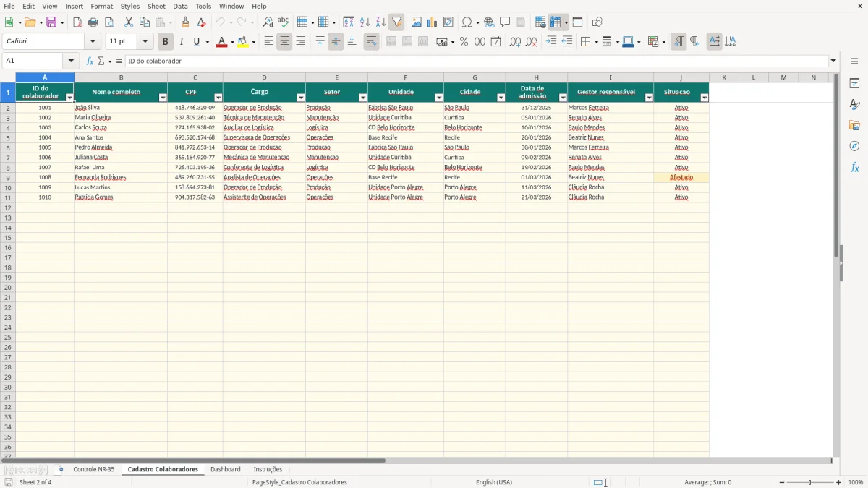Expand Name Box dropdown
868x488 pixels.
(71, 61)
